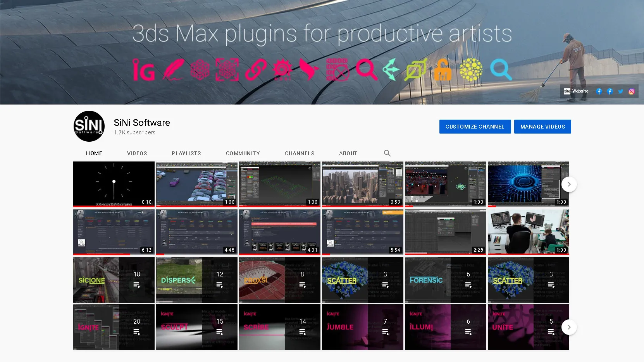Click the first Facebook icon in the banner
Screen dimensions: 644x362
click(599, 91)
